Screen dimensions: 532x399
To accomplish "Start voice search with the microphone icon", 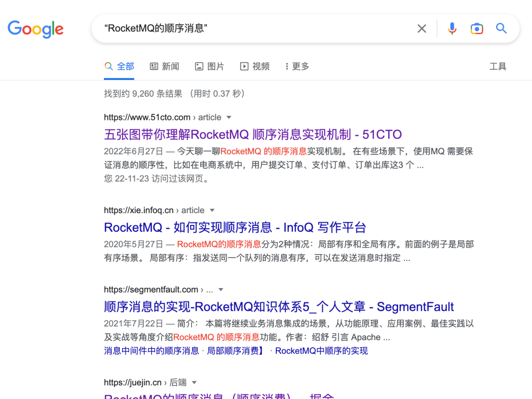I will [x=452, y=29].
